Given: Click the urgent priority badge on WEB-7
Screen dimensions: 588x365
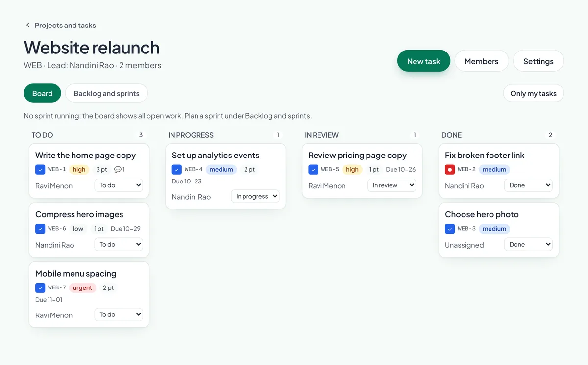Looking at the screenshot, I should (82, 288).
